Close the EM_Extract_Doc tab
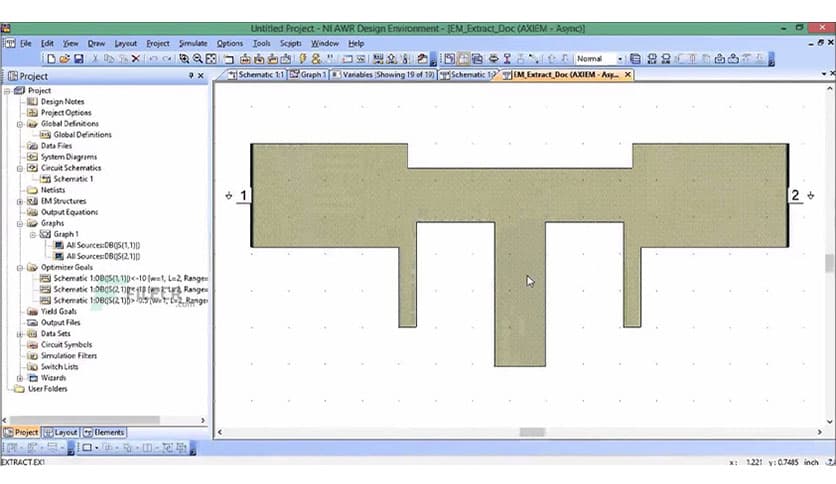Image resolution: width=836 pixels, height=484 pixels. pyautogui.click(x=628, y=75)
